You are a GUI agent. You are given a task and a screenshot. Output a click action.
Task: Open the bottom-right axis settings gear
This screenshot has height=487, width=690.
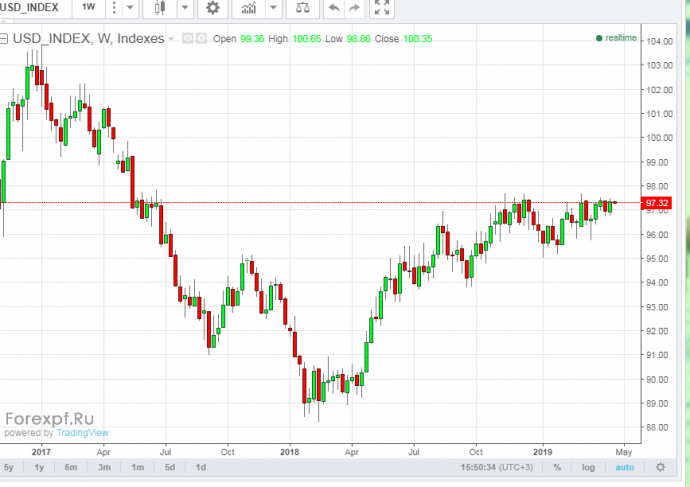coord(660,467)
